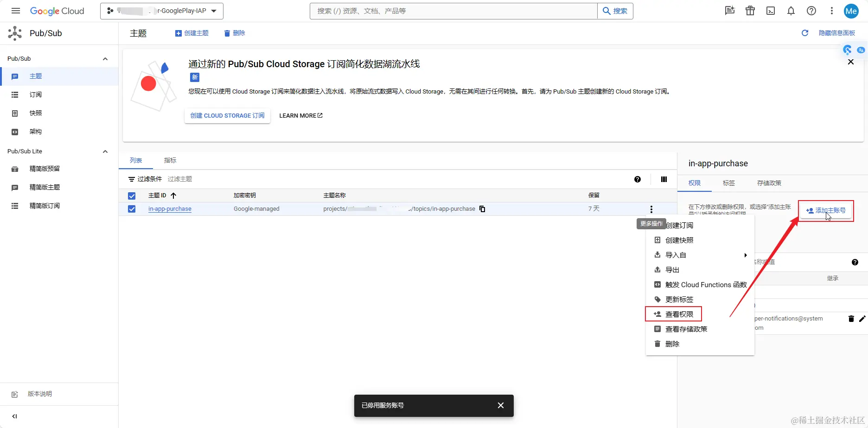Open the hamburger navigation menu
Screen dimensions: 868x428
click(15, 11)
